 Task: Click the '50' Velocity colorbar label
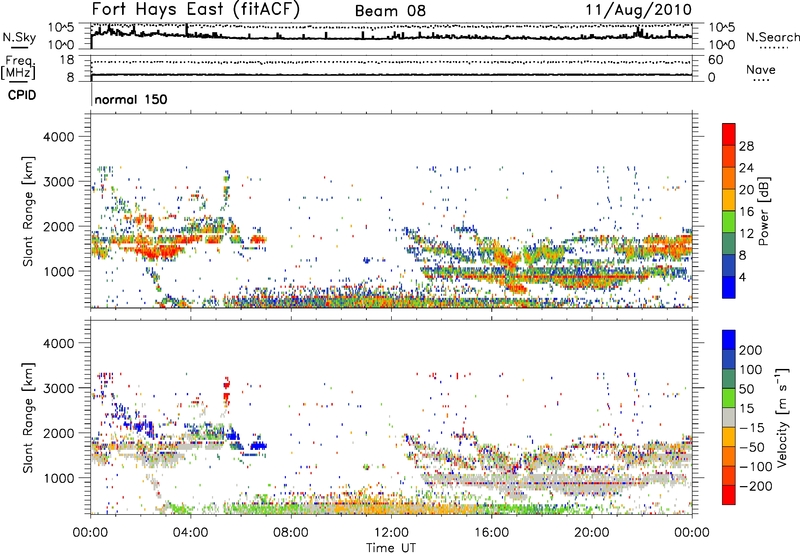pos(746,389)
